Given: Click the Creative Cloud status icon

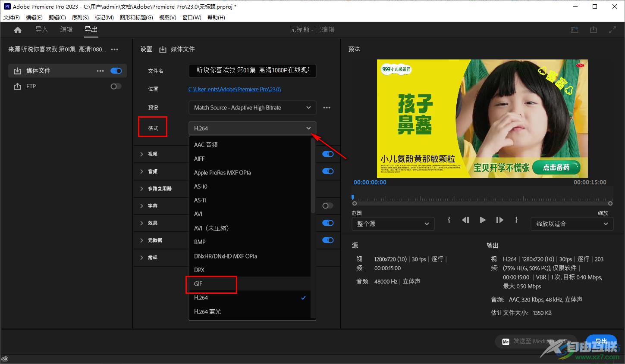Looking at the screenshot, I should [5, 359].
